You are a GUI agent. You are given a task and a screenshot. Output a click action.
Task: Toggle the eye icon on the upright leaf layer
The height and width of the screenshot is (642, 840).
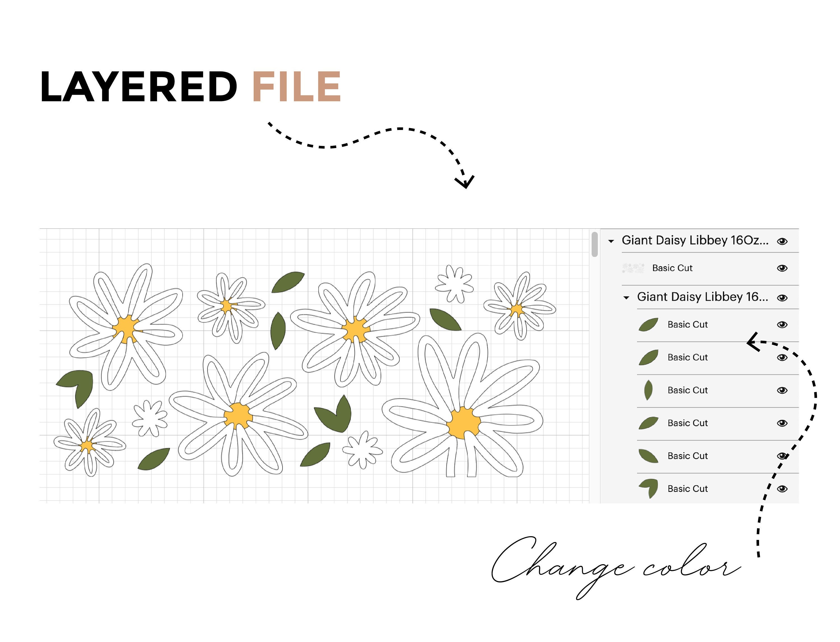point(782,390)
